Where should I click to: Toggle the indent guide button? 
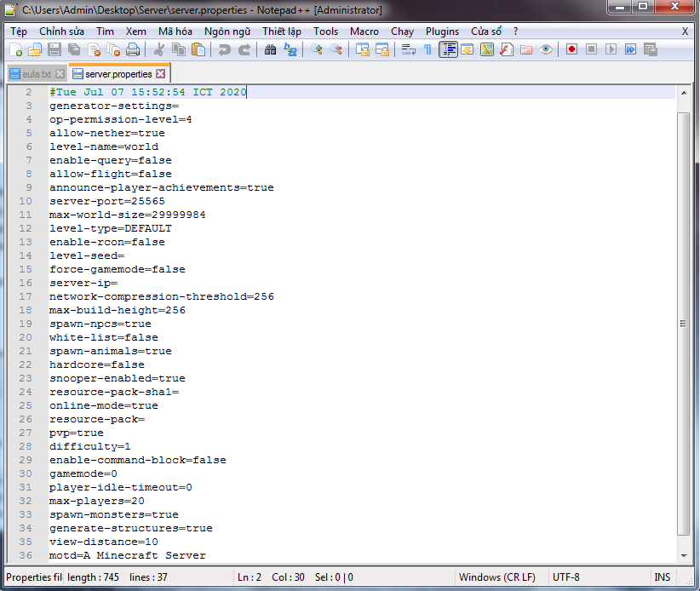tap(449, 49)
